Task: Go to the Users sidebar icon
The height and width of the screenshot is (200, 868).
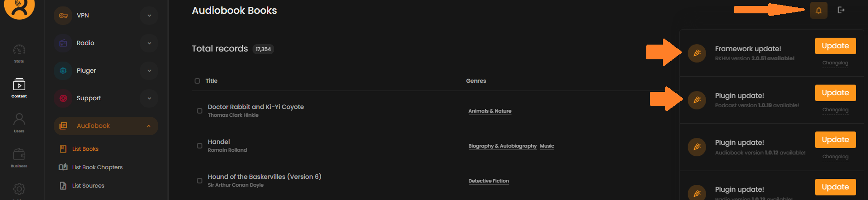Action: 19,123
